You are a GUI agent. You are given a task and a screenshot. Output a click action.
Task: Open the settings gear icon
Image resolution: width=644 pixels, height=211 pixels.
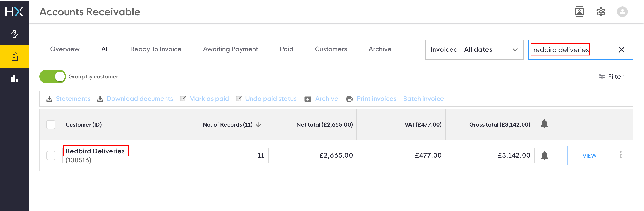(601, 12)
